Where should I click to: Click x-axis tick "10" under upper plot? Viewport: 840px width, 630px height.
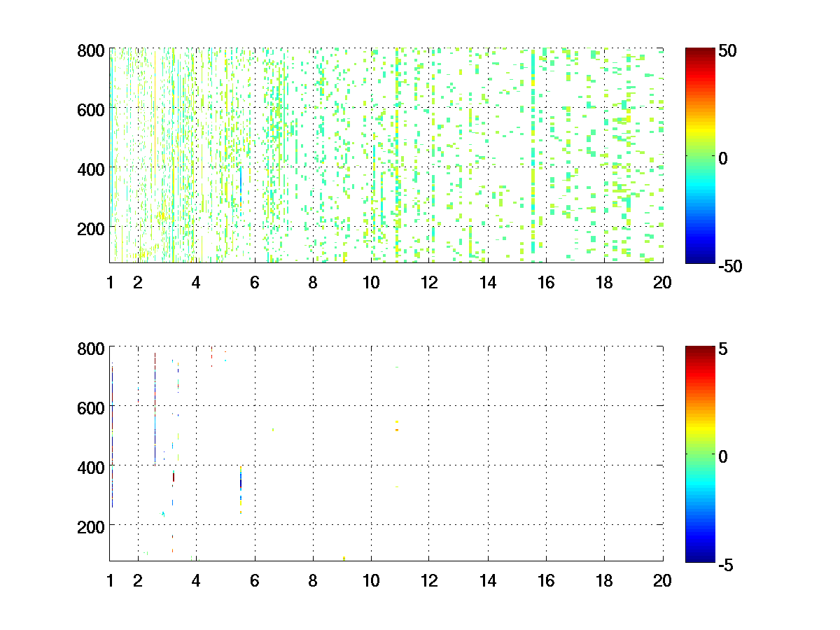371,283
